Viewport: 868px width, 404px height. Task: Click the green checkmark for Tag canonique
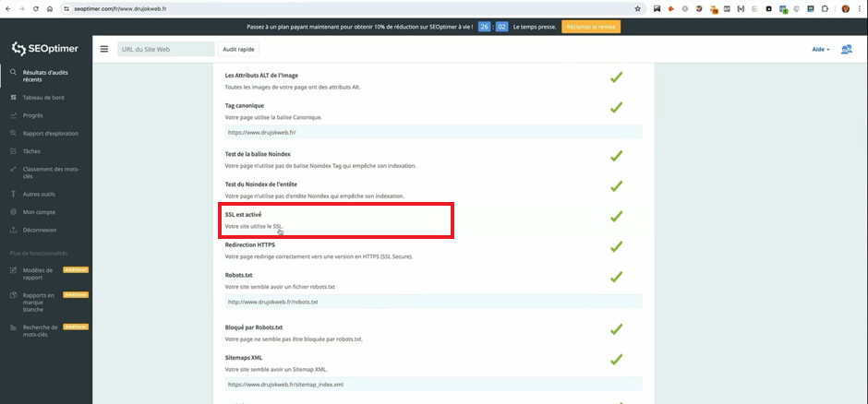click(616, 107)
